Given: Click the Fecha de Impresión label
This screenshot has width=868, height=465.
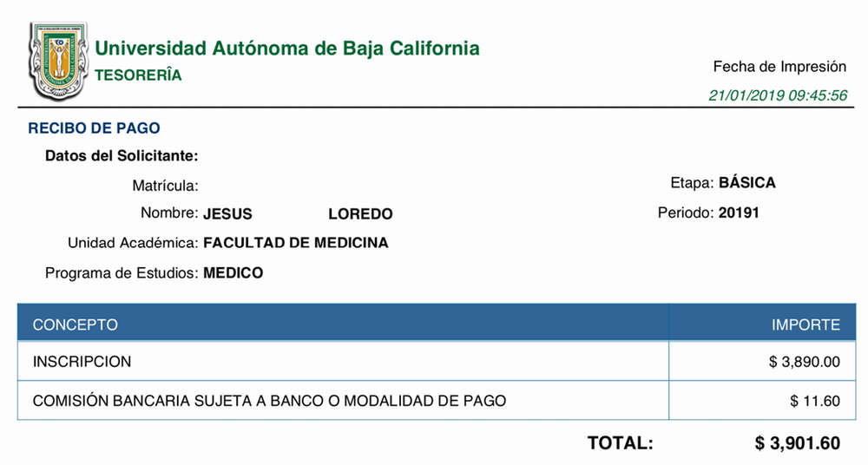Looking at the screenshot, I should [779, 67].
